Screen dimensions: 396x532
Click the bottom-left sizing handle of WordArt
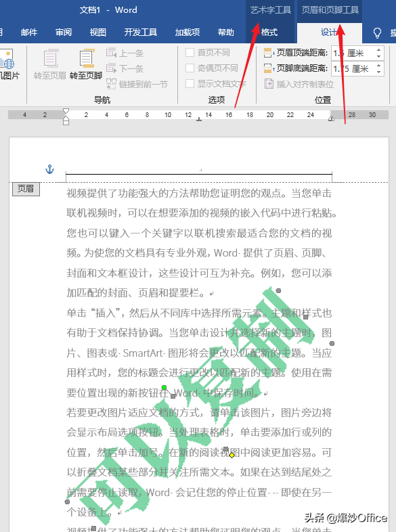(x=67, y=502)
